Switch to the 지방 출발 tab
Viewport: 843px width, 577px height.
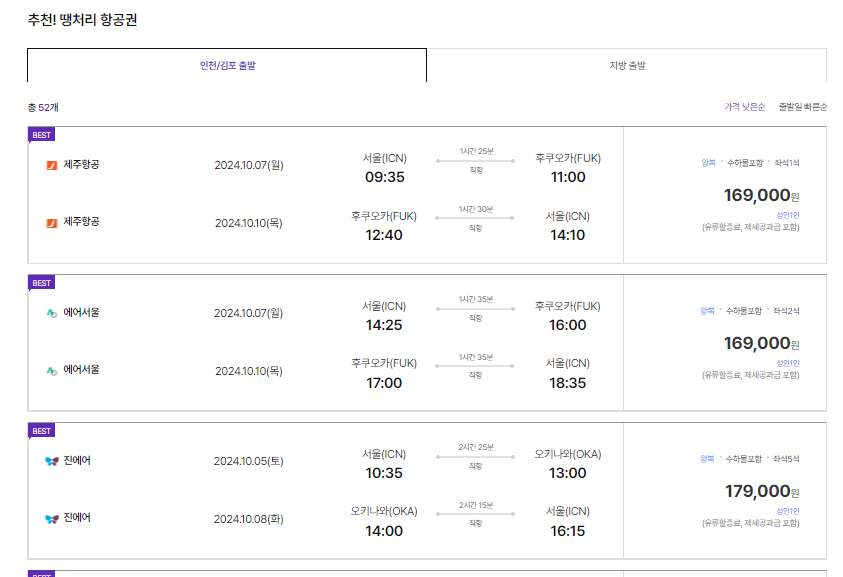click(627, 66)
